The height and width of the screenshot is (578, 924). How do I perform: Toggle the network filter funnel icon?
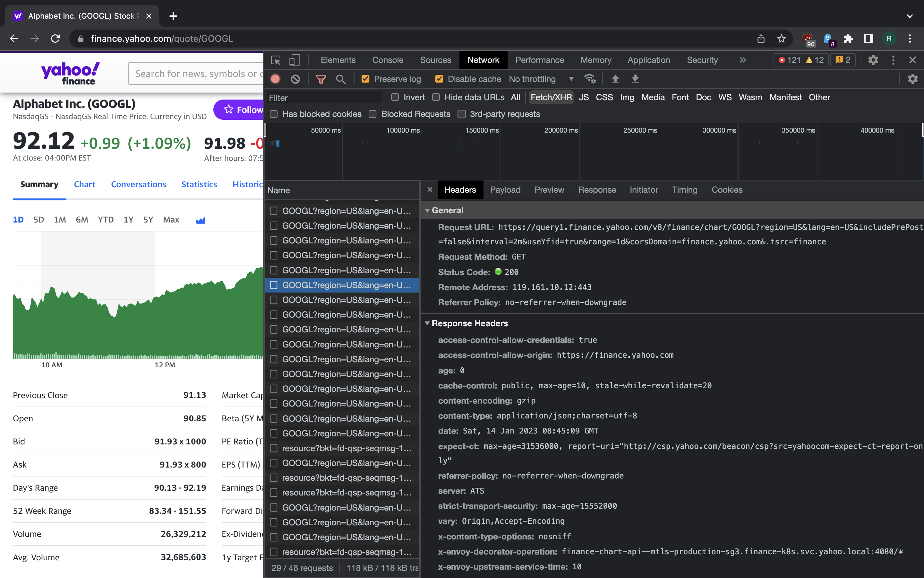[x=321, y=79]
